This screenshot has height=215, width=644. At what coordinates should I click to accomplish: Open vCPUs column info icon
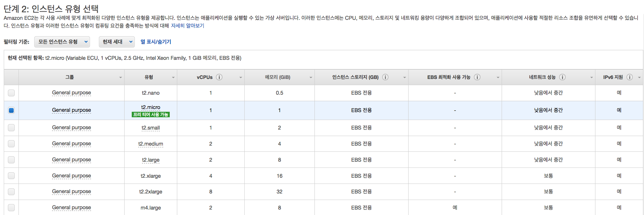pos(219,77)
